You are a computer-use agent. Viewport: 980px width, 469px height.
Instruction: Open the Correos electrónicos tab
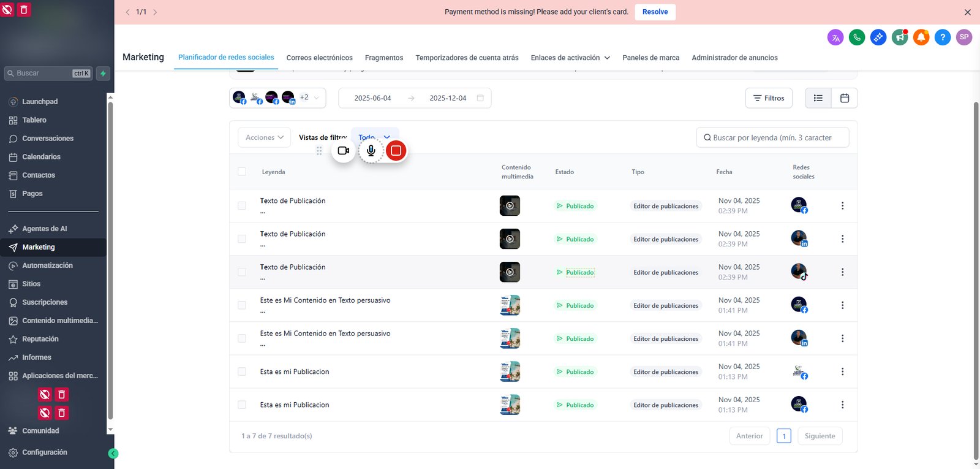click(x=320, y=58)
